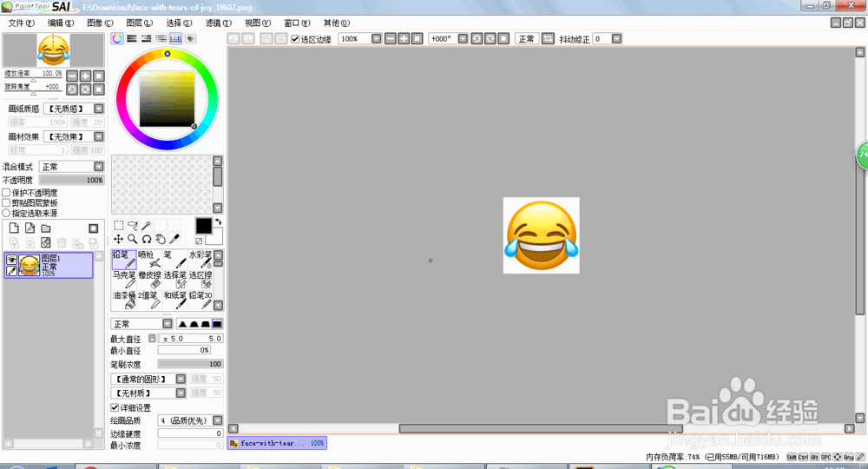This screenshot has width=868, height=469.
Task: Select the lasso selection tool
Action: [x=132, y=225]
